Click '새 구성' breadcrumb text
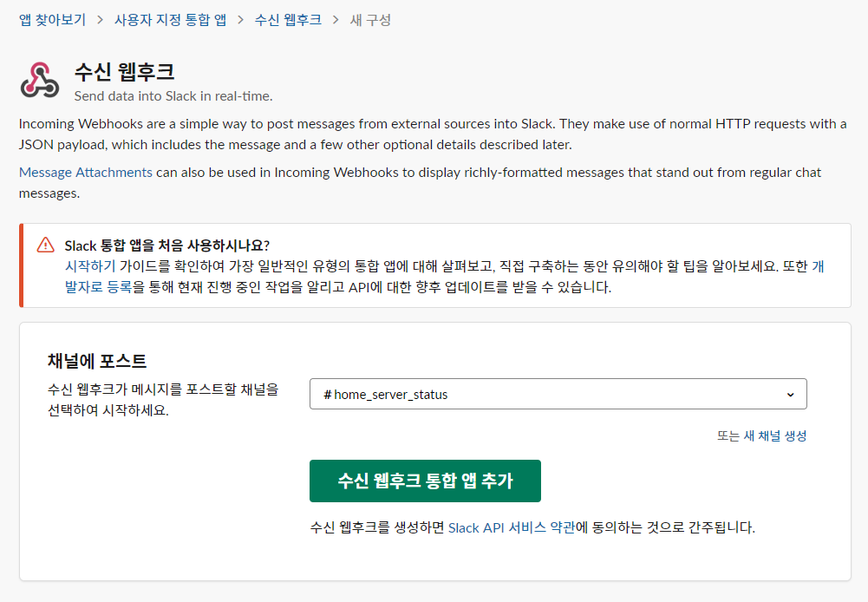 (x=370, y=20)
